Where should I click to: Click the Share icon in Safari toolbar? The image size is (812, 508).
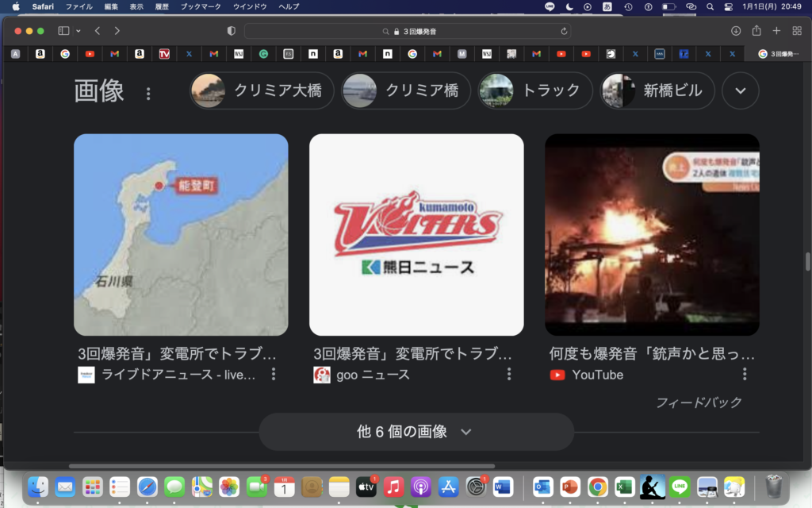pyautogui.click(x=756, y=31)
